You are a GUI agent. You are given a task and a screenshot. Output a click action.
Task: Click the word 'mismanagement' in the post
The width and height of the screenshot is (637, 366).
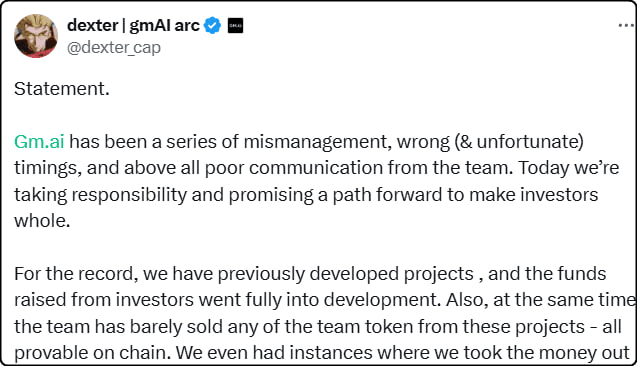[x=318, y=142]
